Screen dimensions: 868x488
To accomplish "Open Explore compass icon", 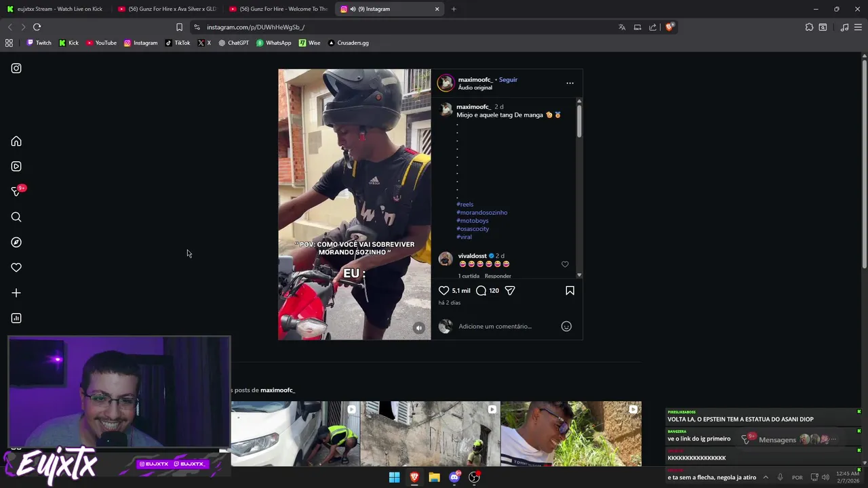I will [x=16, y=242].
